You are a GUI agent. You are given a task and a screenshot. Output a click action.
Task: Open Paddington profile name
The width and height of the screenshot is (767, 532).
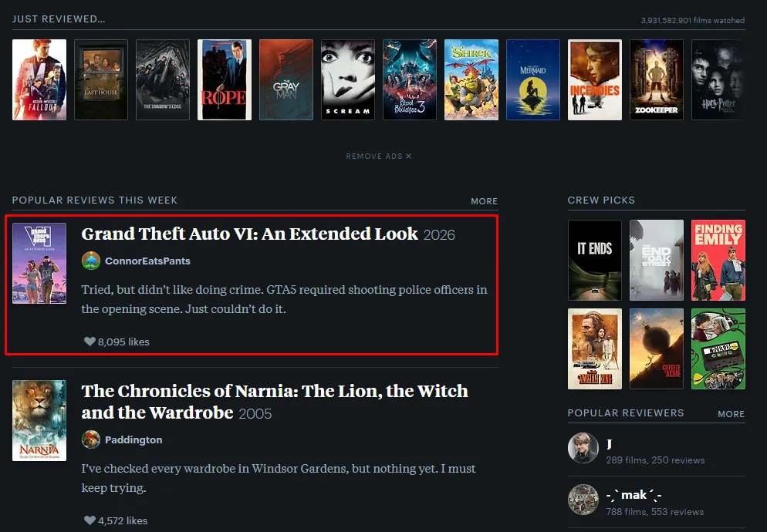click(133, 440)
